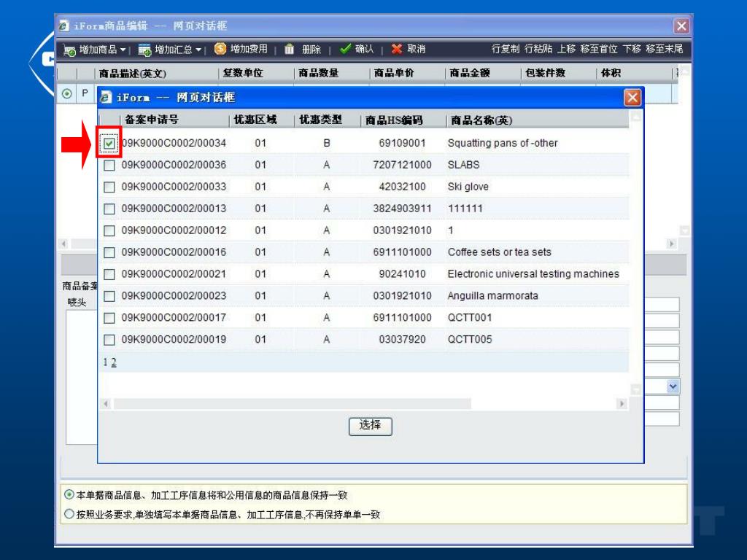Tick checkbox for Electronic universal testing machines
The image size is (747, 560).
point(109,274)
